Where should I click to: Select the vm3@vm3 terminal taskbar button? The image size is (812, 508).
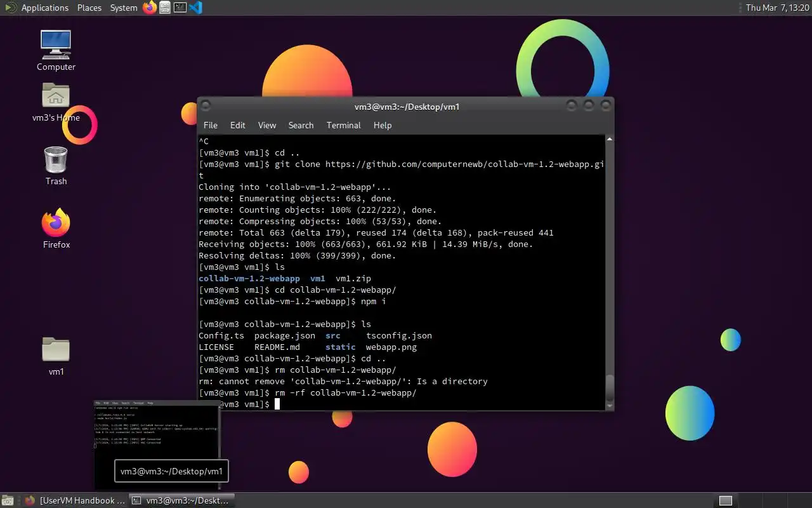(181, 500)
